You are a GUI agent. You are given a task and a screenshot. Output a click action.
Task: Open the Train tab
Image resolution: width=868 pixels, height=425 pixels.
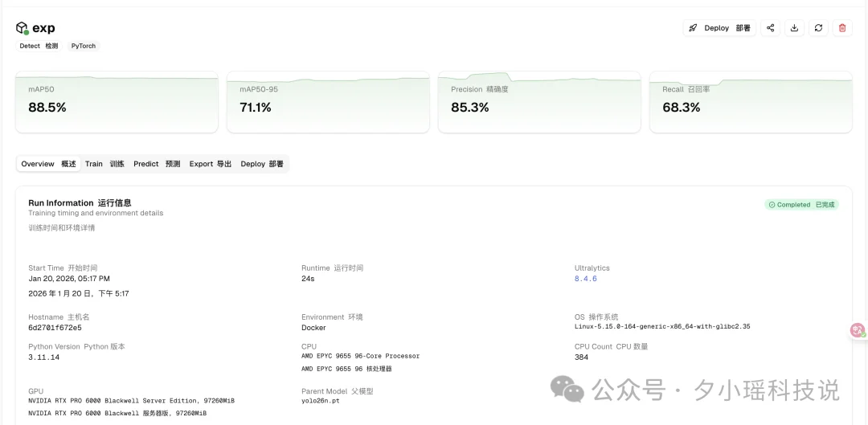[104, 164]
